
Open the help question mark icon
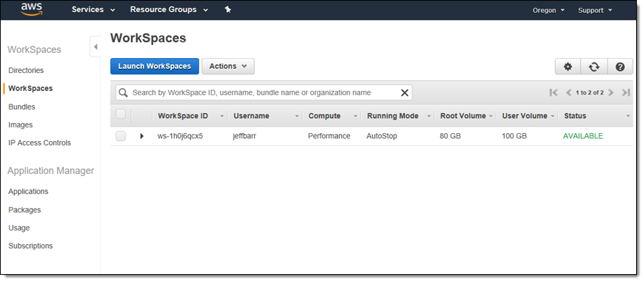pos(620,67)
